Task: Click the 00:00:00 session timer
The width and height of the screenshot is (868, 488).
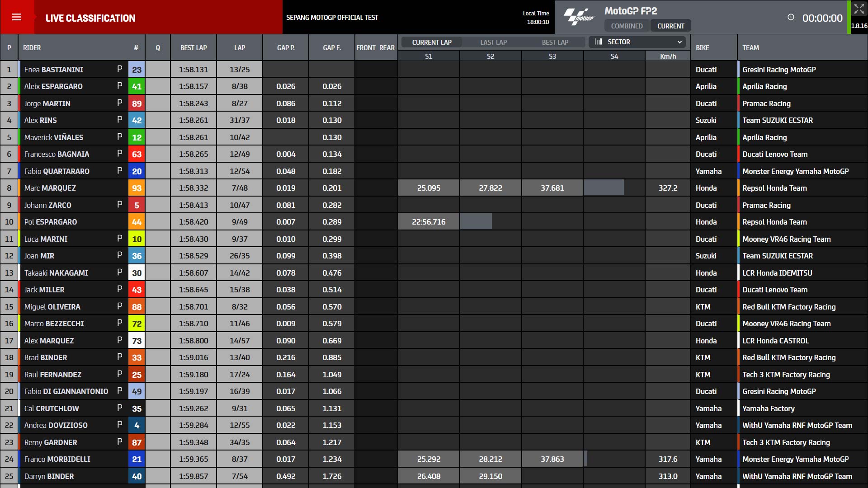Action: pos(822,18)
